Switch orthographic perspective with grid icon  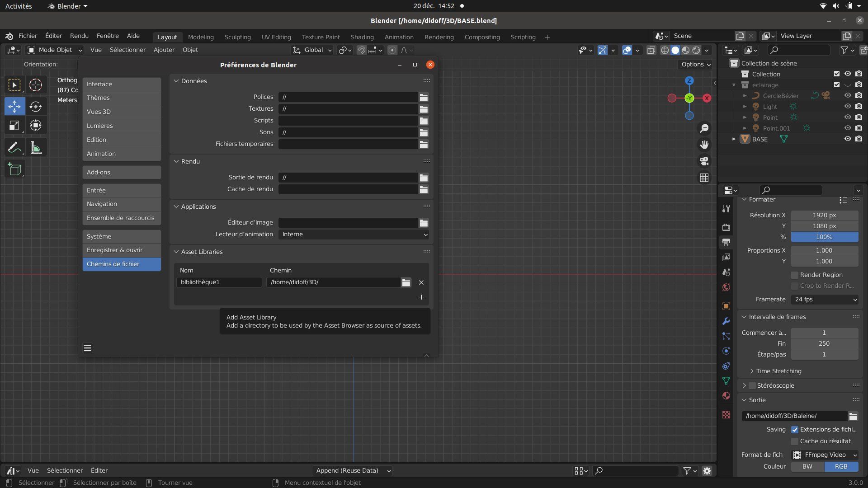[704, 178]
